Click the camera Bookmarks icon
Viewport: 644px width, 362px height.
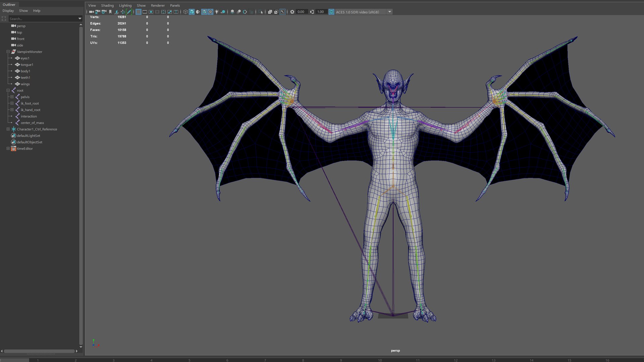pos(110,12)
